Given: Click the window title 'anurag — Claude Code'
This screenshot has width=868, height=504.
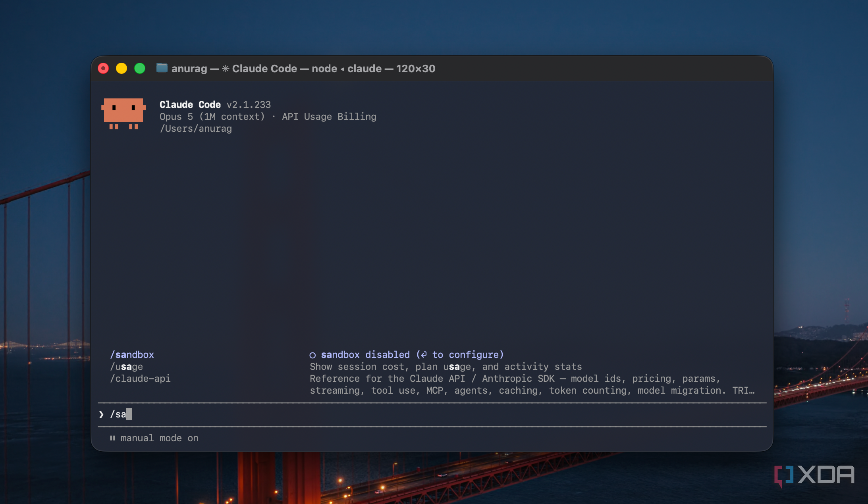Looking at the screenshot, I should (x=303, y=69).
